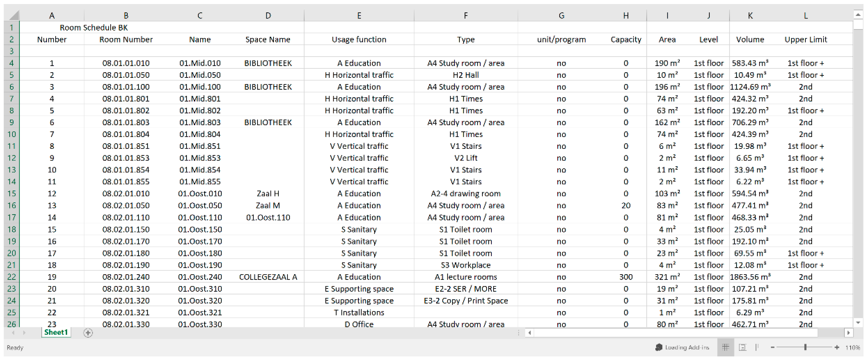868x360 pixels.
Task: Click the zoom in plus icon
Action: click(837, 347)
